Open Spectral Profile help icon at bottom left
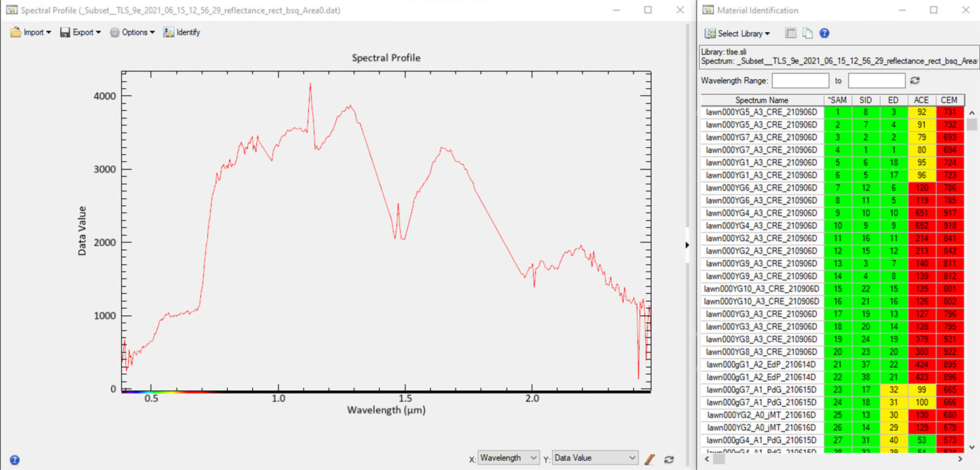 (x=15, y=459)
